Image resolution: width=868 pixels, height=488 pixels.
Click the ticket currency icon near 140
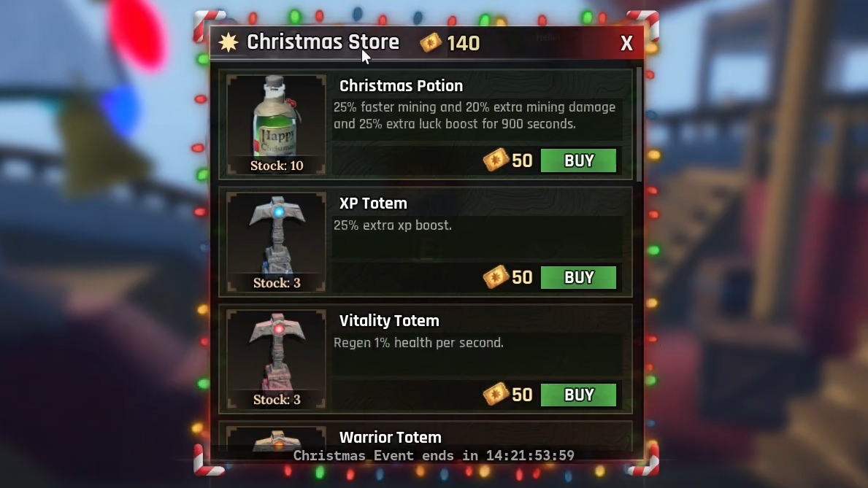click(430, 42)
